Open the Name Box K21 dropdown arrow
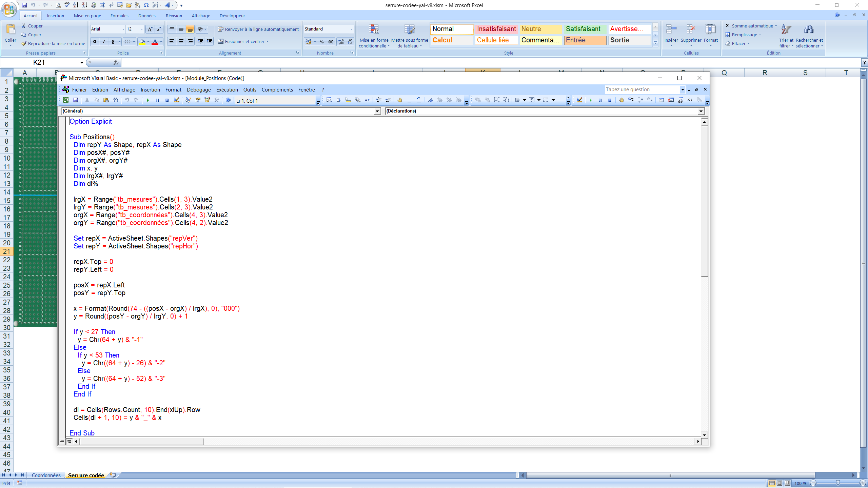 pyautogui.click(x=82, y=63)
